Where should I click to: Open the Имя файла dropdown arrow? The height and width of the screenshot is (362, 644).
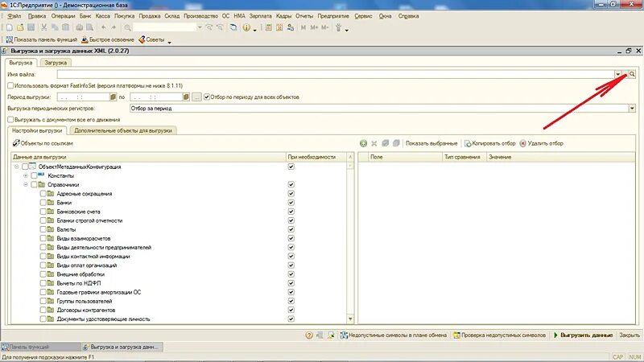[617, 74]
